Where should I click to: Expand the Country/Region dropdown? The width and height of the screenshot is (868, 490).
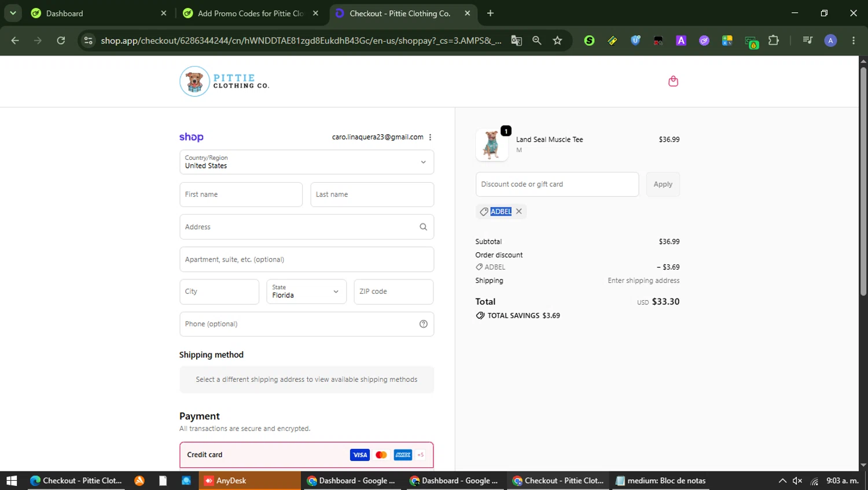coord(307,162)
